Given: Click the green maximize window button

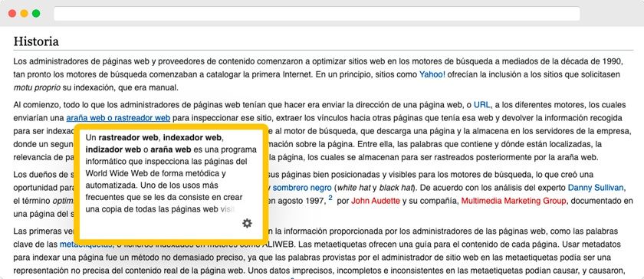Looking at the screenshot, I should (36, 14).
